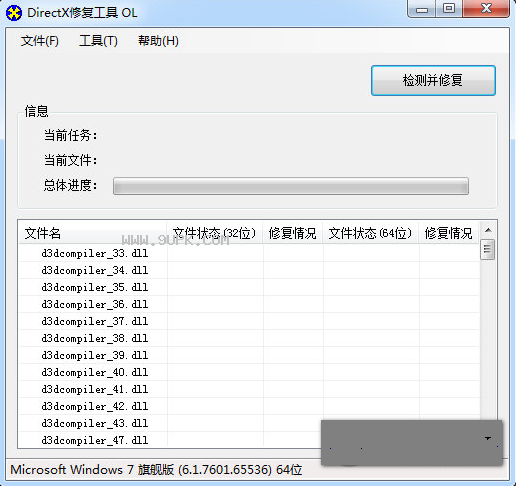
Task: Open the 帮助(H) menu
Action: [x=158, y=41]
